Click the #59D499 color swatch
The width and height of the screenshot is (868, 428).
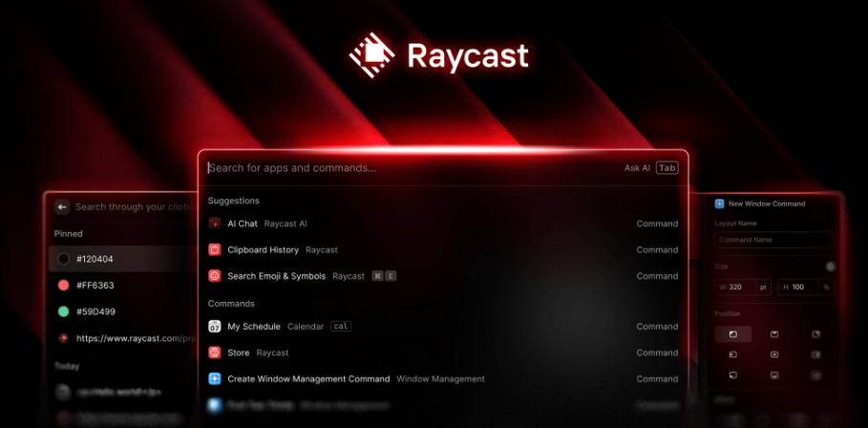(64, 311)
